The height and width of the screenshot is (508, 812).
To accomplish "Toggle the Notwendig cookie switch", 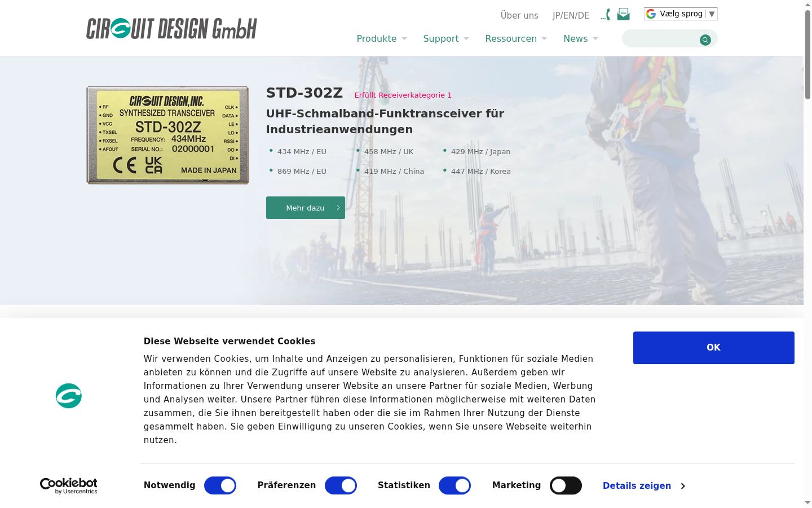I will click(x=220, y=485).
